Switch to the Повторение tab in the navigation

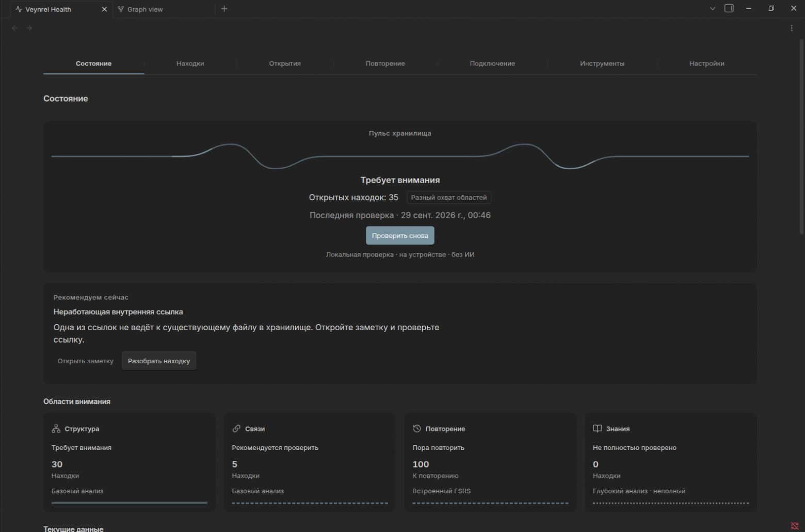[x=385, y=63]
